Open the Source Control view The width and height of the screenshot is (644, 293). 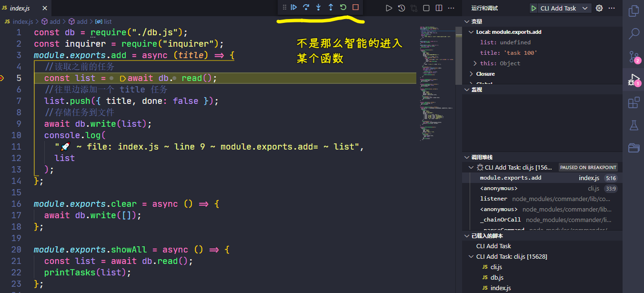634,56
